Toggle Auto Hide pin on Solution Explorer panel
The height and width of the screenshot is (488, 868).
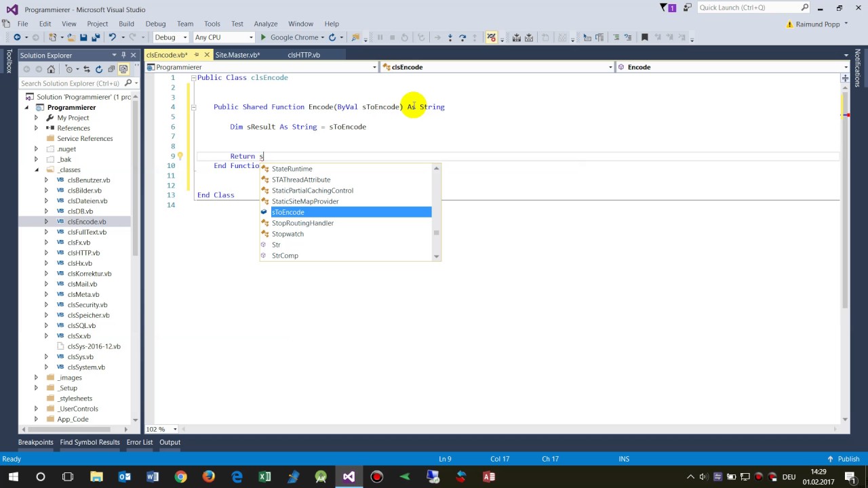click(x=123, y=55)
